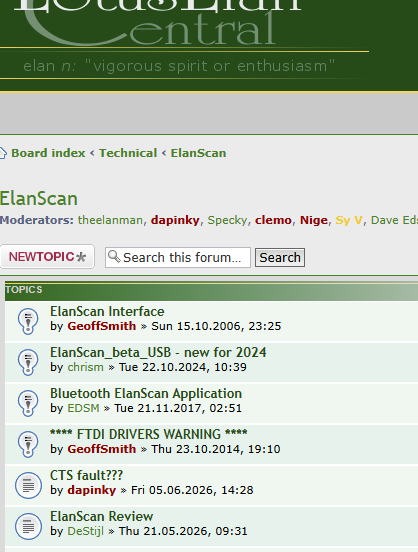Open the Board index breadcrumb link
The image size is (418, 552).
[x=48, y=153]
